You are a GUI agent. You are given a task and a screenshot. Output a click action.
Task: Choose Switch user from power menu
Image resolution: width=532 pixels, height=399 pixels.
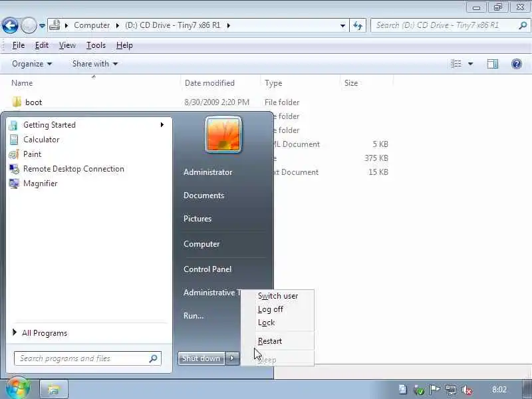coord(278,296)
